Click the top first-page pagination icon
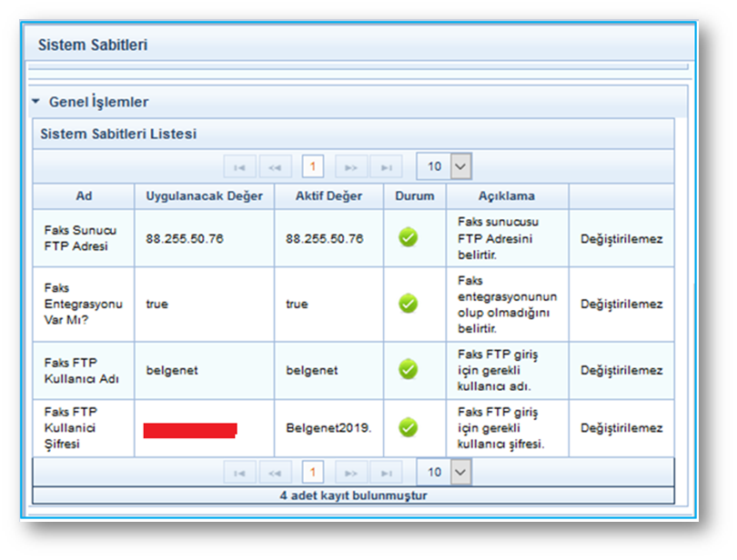The width and height of the screenshot is (737, 560). 239,167
